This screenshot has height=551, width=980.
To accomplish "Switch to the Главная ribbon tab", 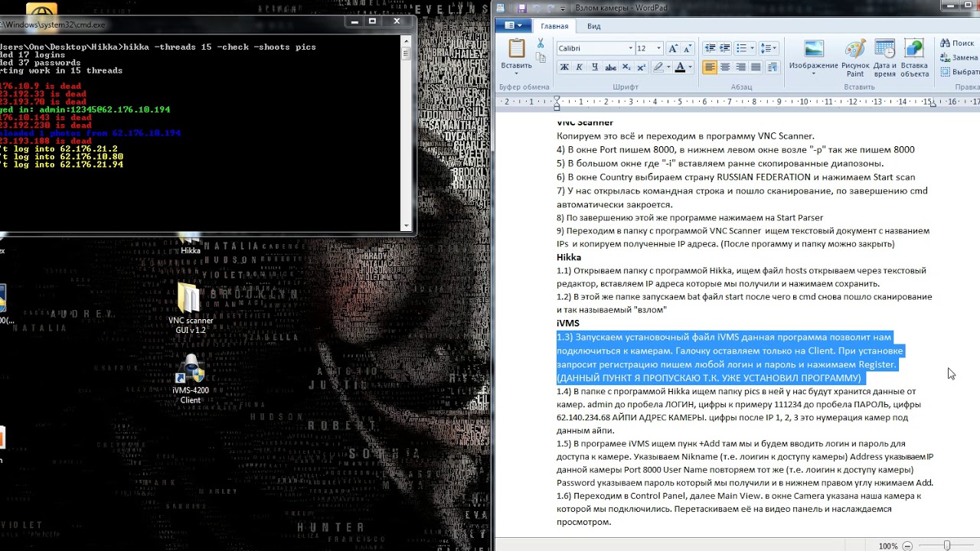I will 554,26.
